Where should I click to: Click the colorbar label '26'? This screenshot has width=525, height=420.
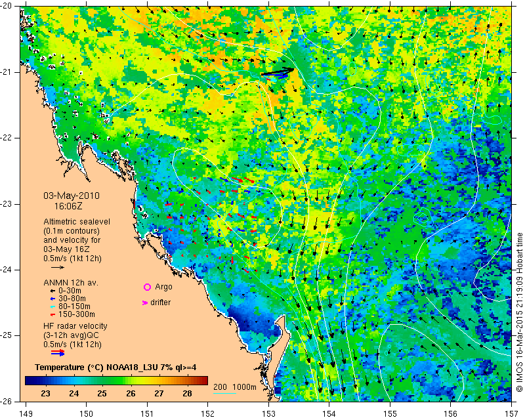coord(131,393)
